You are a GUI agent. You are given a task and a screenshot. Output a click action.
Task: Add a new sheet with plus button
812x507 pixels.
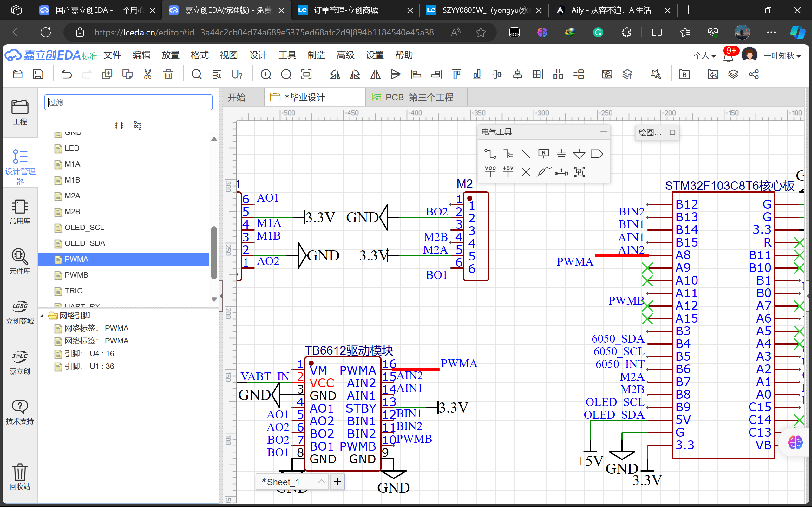pyautogui.click(x=337, y=482)
